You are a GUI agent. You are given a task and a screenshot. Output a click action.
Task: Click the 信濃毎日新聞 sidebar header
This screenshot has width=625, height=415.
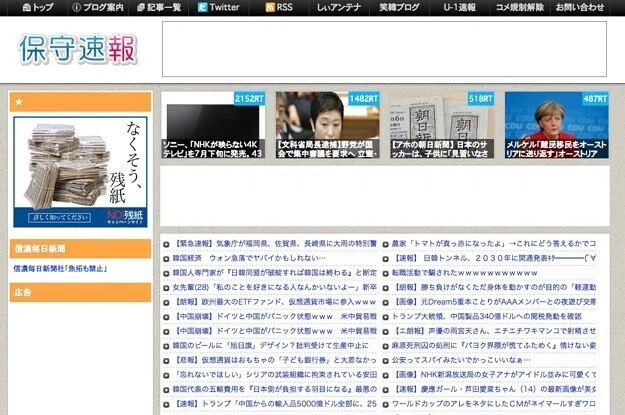point(80,249)
